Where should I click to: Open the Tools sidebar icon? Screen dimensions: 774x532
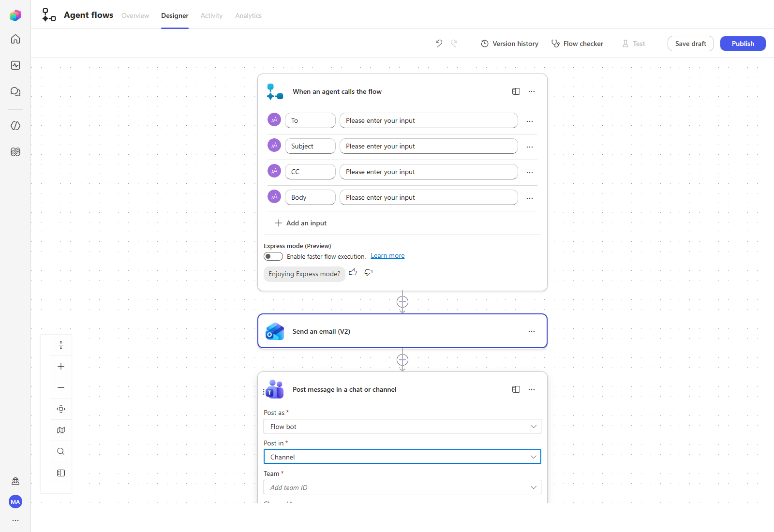tap(15, 126)
